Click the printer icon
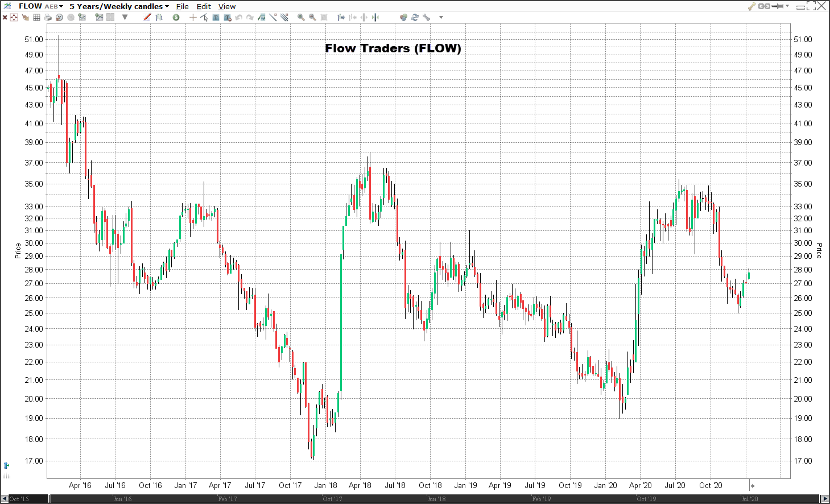The width and height of the screenshot is (830, 504). tap(48, 17)
